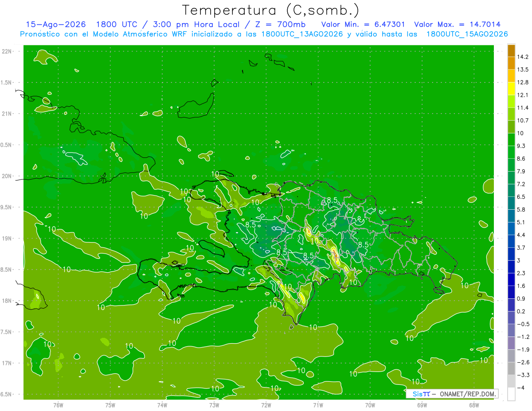Click the '72W' longitude axis label
Image resolution: width=532 pixels, height=411 pixels.
pos(266,405)
